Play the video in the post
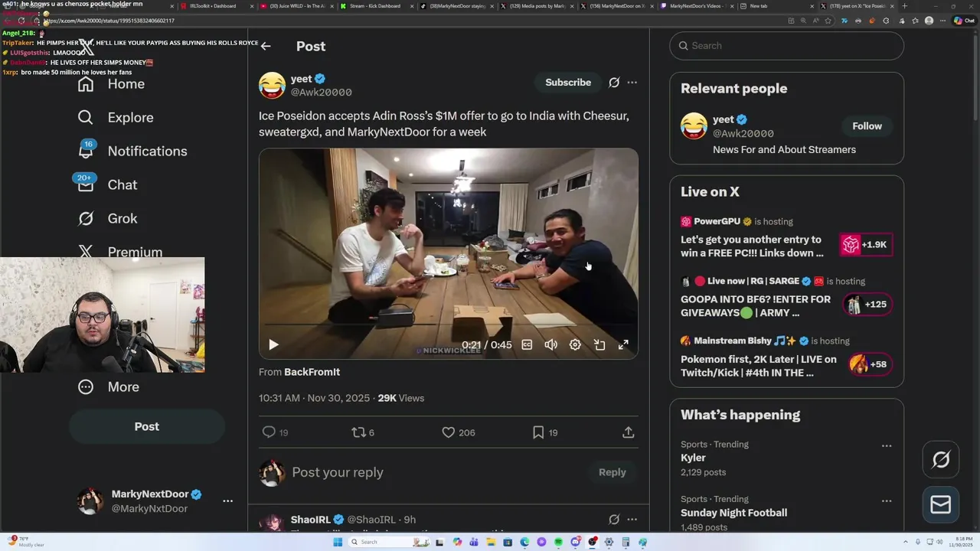This screenshot has width=980, height=551. click(x=273, y=345)
